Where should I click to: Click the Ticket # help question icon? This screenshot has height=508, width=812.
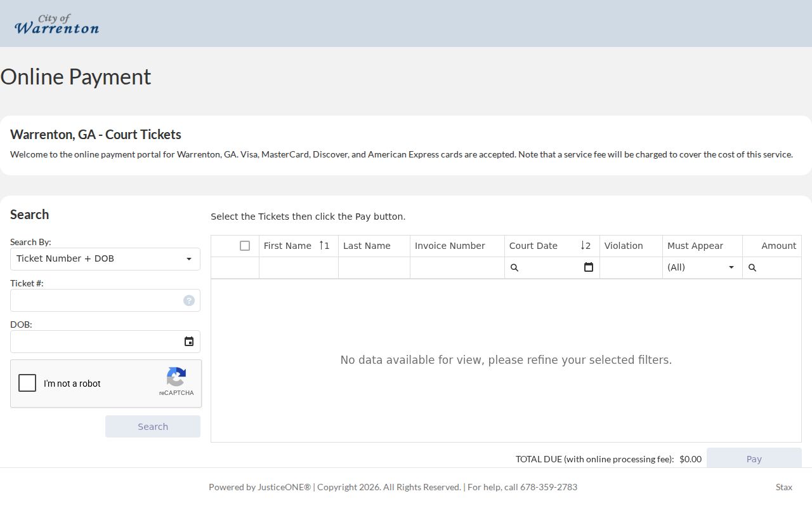click(x=189, y=300)
